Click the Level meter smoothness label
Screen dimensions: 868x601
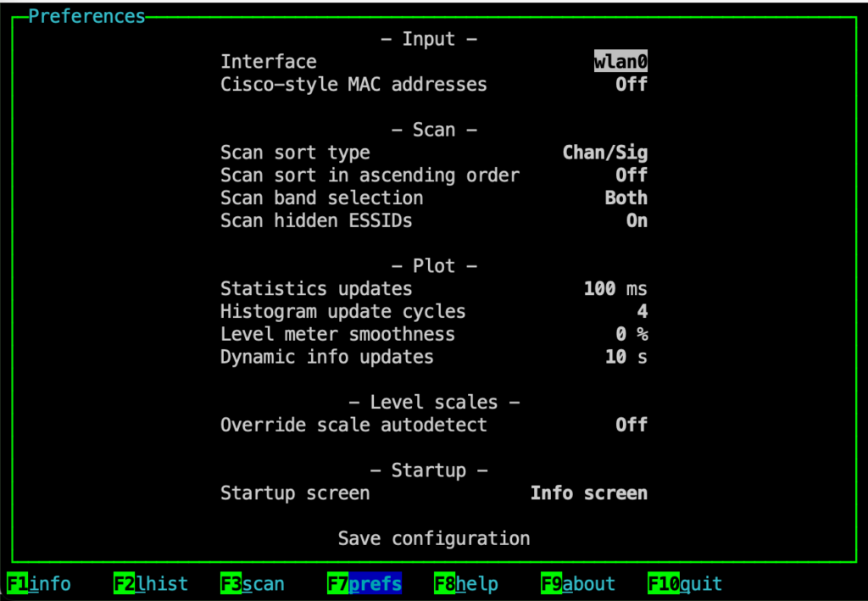pos(337,334)
